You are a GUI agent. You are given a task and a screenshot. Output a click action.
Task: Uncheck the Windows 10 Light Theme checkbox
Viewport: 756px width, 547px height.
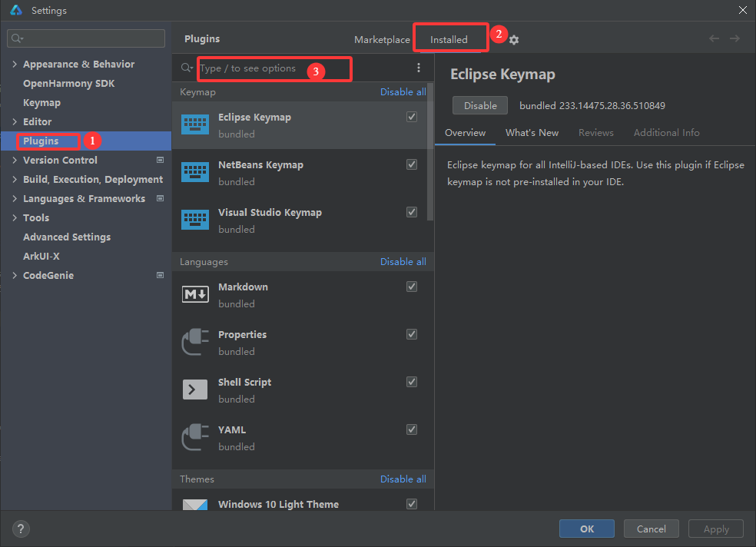[412, 504]
